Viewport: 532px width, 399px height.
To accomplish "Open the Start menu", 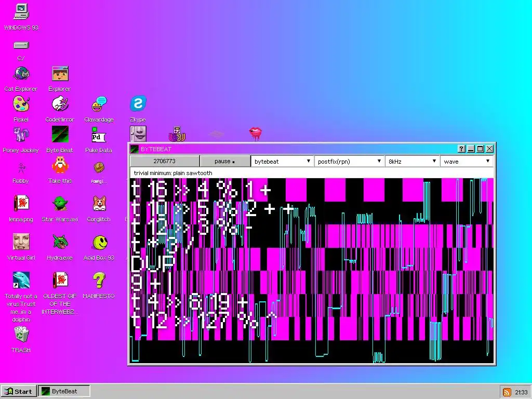I will pyautogui.click(x=19, y=392).
